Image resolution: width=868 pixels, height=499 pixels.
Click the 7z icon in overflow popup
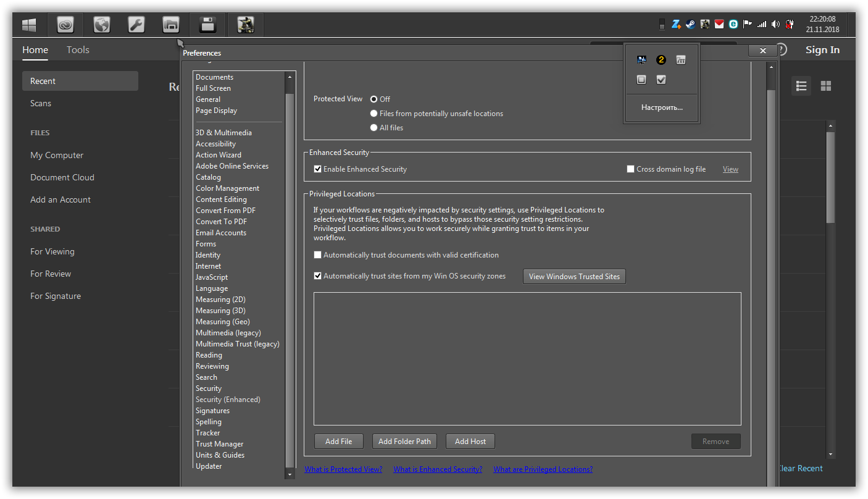pos(681,60)
